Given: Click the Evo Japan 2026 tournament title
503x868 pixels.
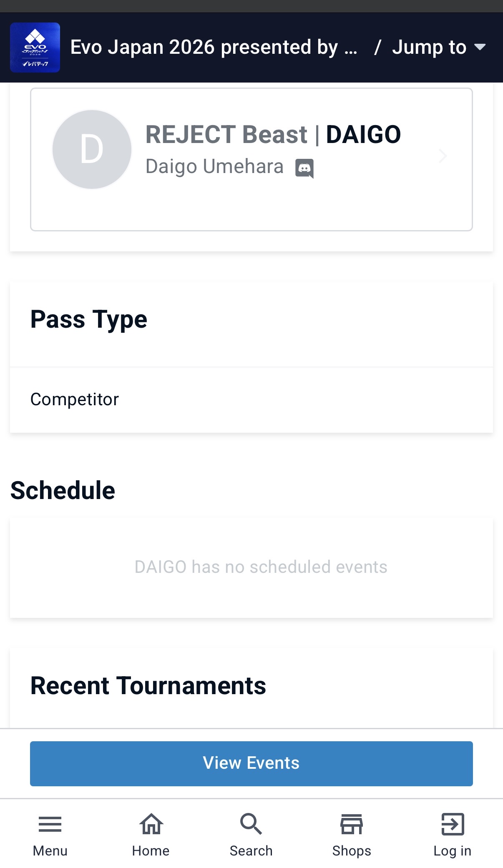Looking at the screenshot, I should point(214,47).
